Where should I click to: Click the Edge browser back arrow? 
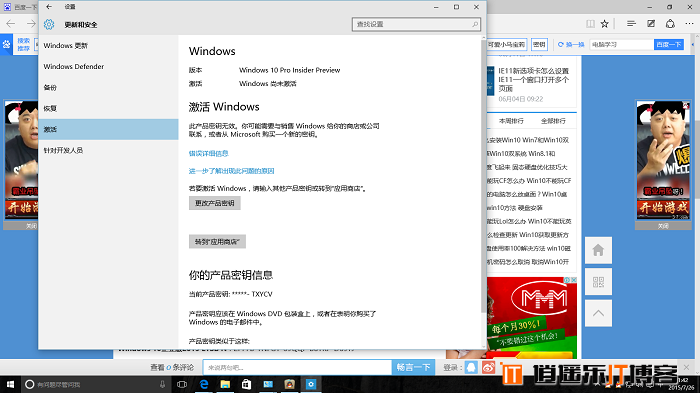tap(11, 24)
